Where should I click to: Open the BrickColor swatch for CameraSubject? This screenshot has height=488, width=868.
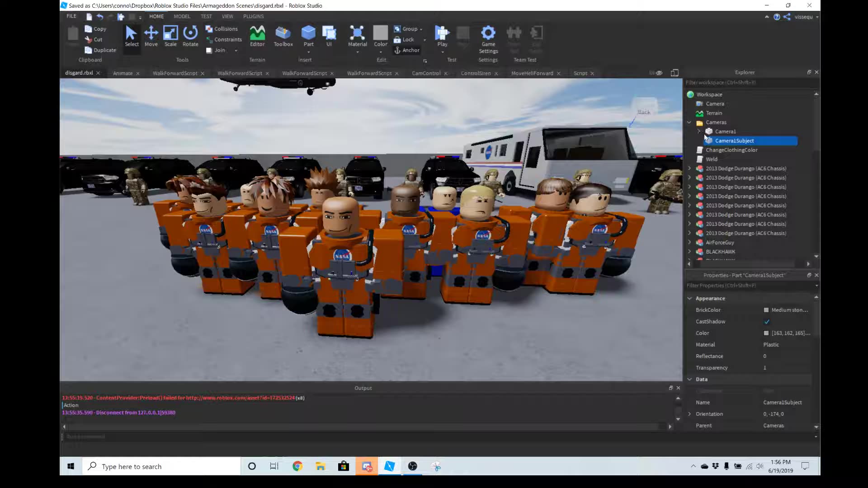(766, 310)
